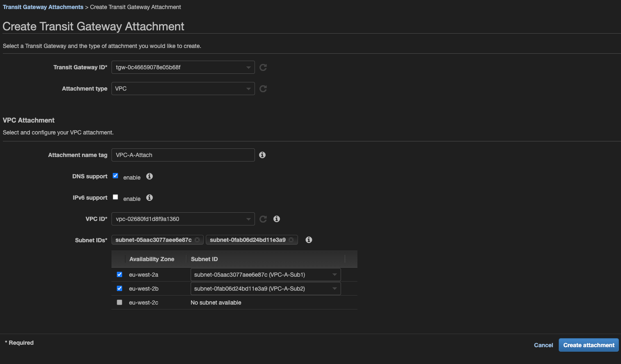Disable the DNS support checkbox
This screenshot has height=364, width=621.
point(116,176)
